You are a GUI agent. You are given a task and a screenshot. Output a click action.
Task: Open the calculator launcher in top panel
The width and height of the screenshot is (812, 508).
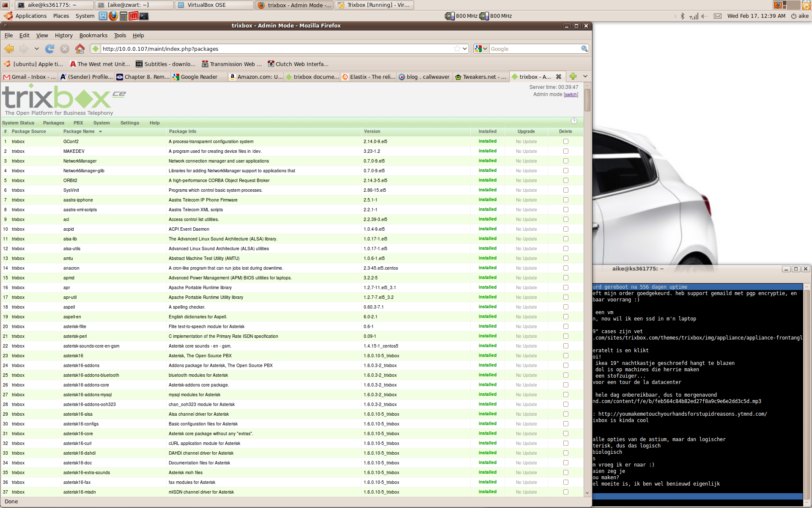pos(123,16)
